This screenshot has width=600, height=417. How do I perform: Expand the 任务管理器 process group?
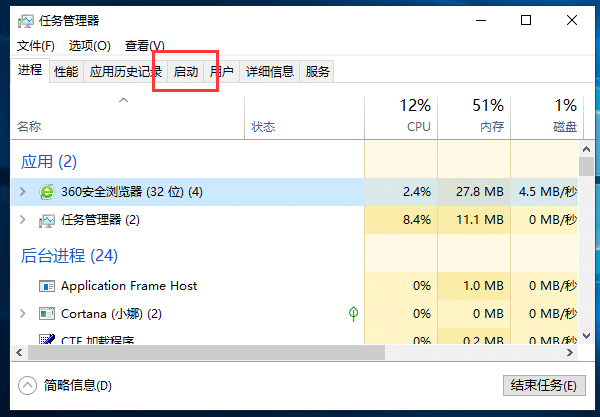[23, 220]
